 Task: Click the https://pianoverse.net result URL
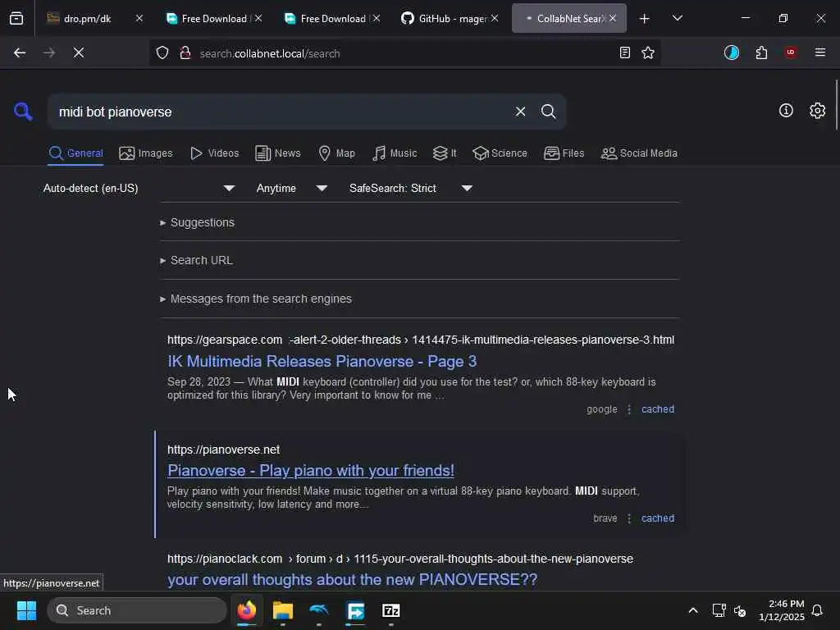click(x=223, y=450)
